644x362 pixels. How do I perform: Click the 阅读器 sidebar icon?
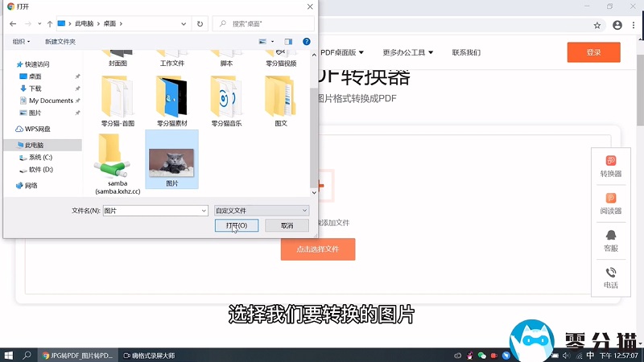pos(610,203)
